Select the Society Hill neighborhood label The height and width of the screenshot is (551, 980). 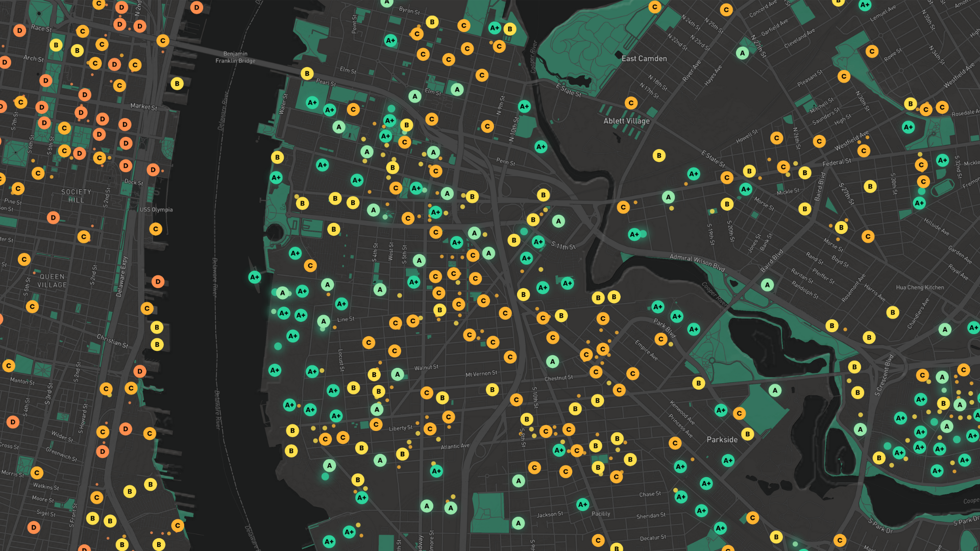[x=76, y=196]
